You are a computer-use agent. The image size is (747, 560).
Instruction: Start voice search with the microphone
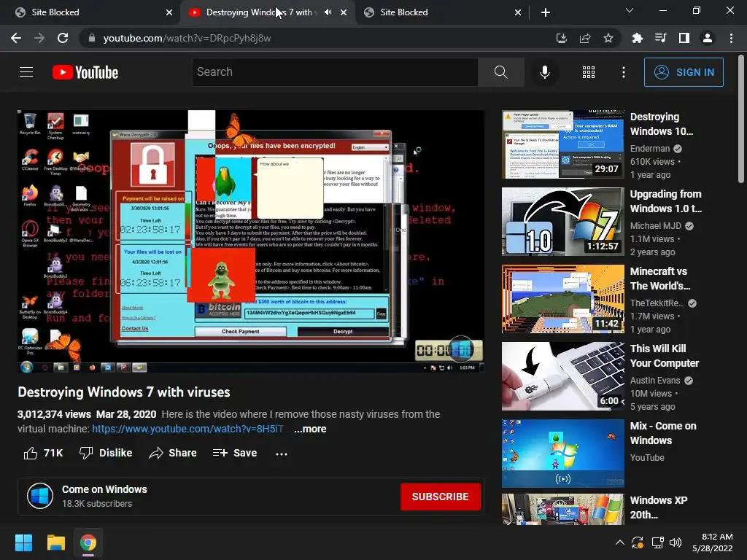coord(544,72)
